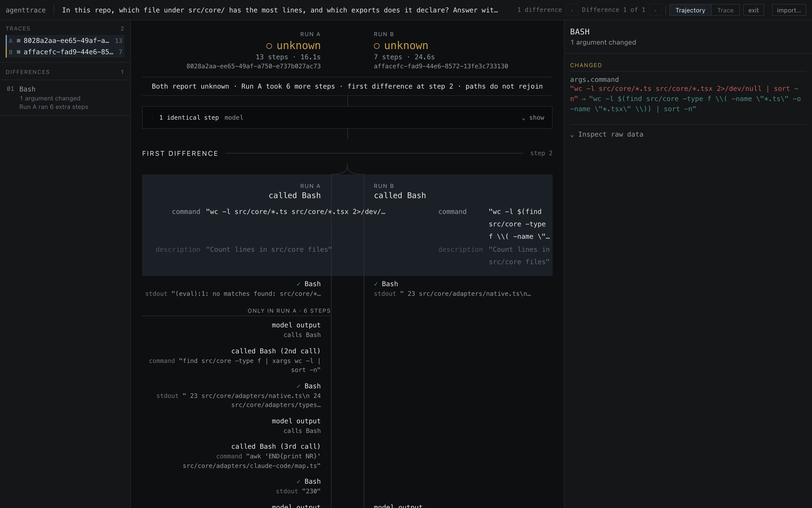Click the drag handle on identical step row

[152, 117]
